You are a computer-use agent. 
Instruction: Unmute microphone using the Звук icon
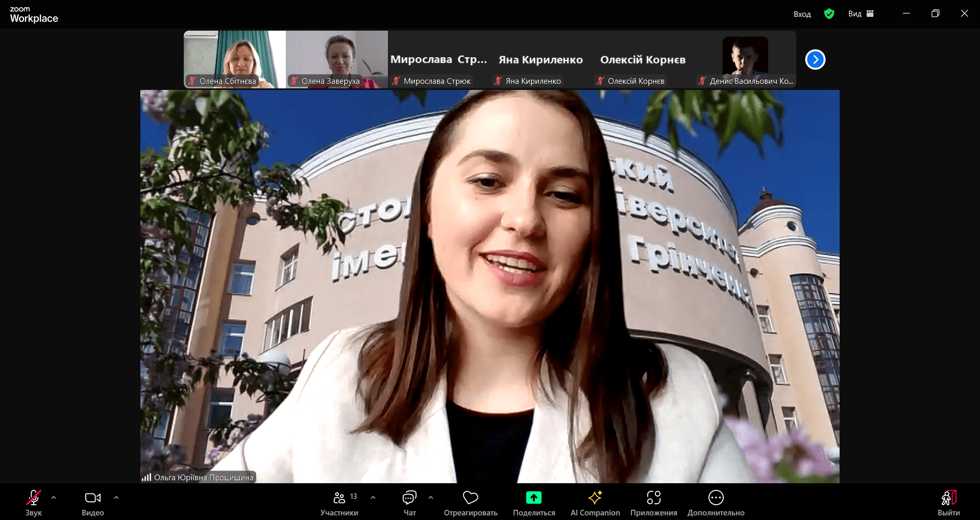(x=34, y=498)
